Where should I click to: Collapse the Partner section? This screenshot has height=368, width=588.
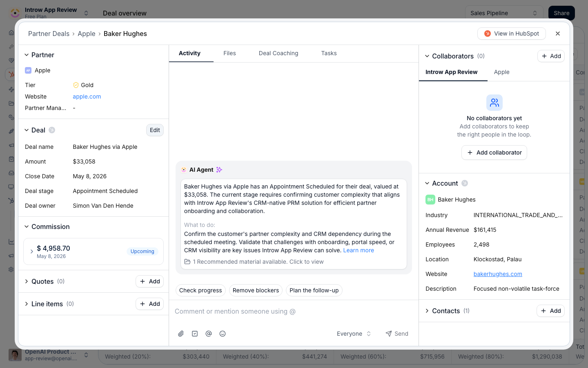click(x=27, y=55)
